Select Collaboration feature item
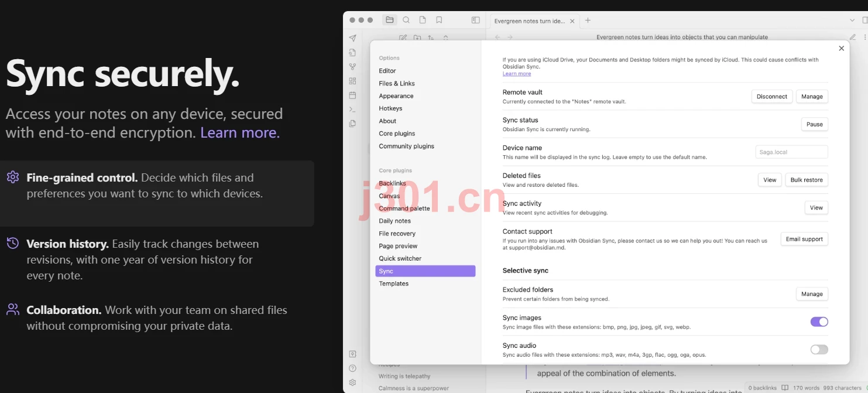The height and width of the screenshot is (393, 868). [147, 318]
